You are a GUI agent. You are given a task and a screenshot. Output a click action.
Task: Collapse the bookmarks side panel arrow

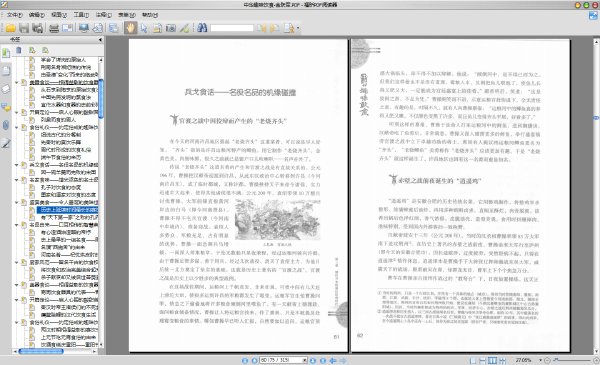(x=100, y=39)
